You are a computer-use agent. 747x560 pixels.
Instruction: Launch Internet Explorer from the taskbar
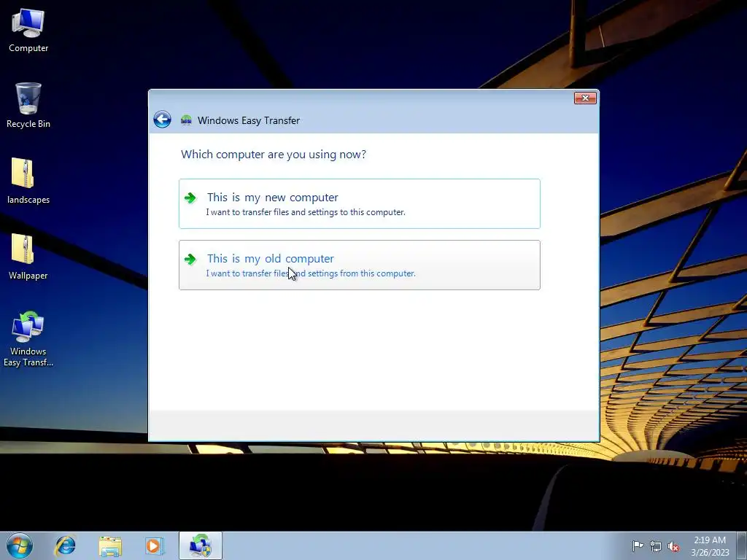[65, 545]
